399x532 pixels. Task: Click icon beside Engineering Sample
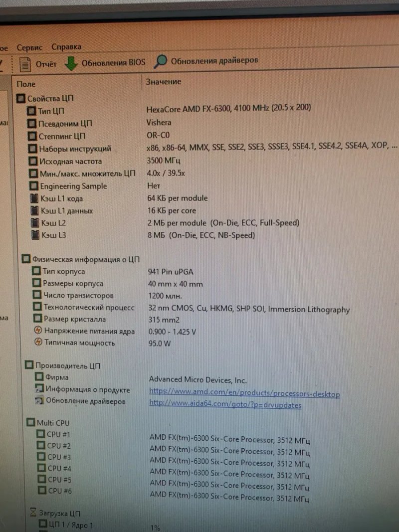pos(33,186)
